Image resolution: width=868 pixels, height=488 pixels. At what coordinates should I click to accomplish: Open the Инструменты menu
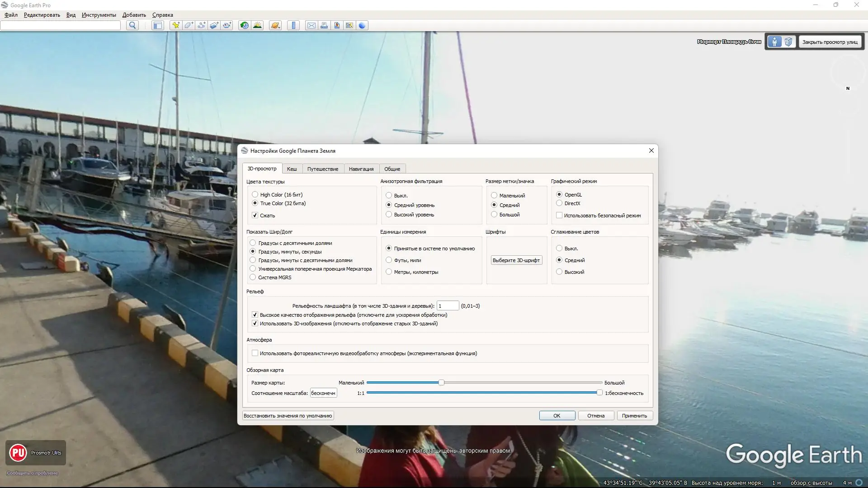tap(99, 15)
